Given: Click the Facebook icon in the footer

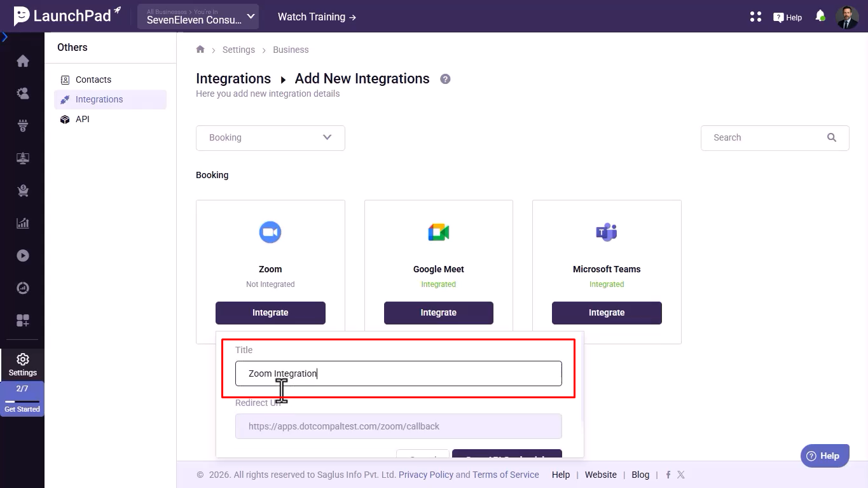Looking at the screenshot, I should click(668, 475).
